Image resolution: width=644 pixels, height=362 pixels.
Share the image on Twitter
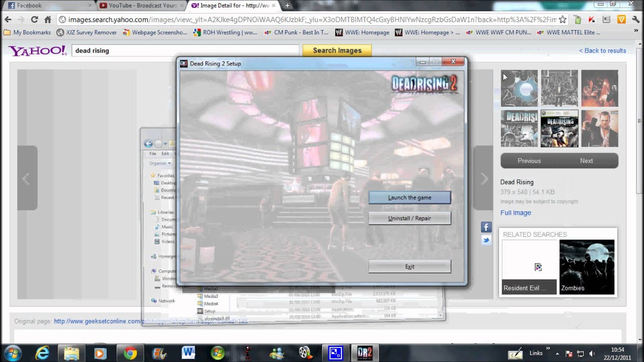coord(486,240)
